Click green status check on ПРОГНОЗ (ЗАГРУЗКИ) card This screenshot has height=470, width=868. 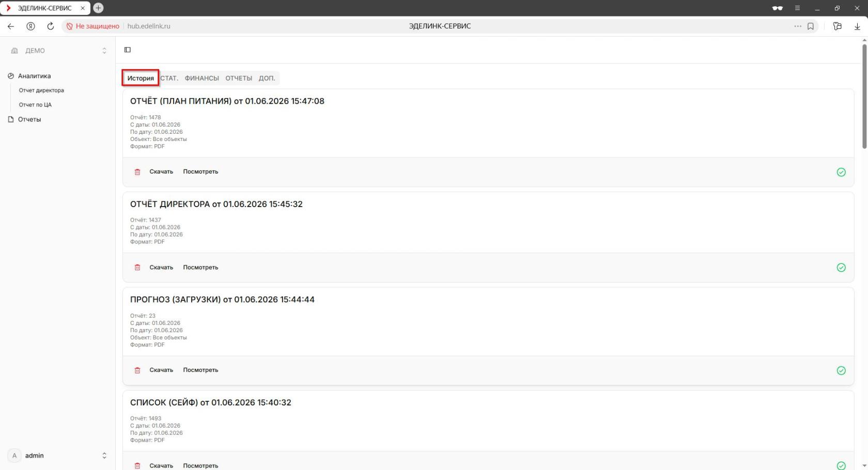841,370
